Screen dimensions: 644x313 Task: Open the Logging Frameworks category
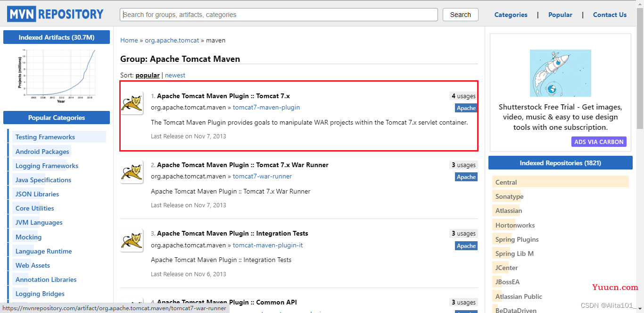[x=47, y=166]
